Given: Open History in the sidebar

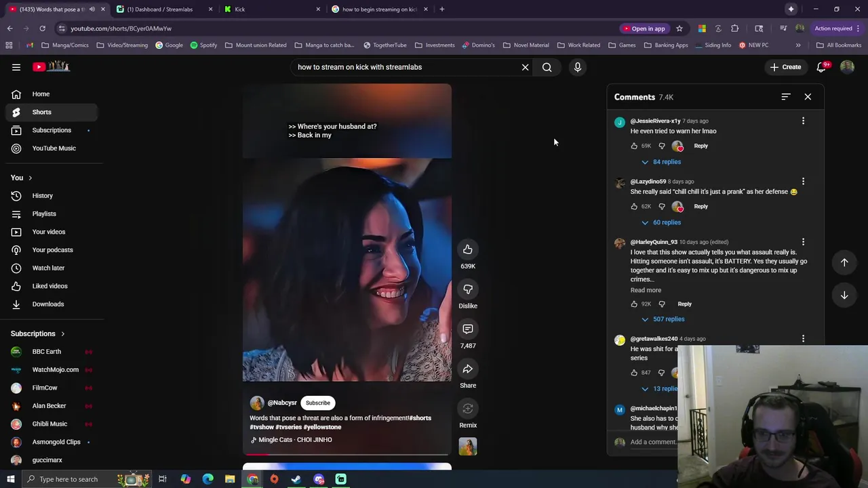Looking at the screenshot, I should coord(52,196).
